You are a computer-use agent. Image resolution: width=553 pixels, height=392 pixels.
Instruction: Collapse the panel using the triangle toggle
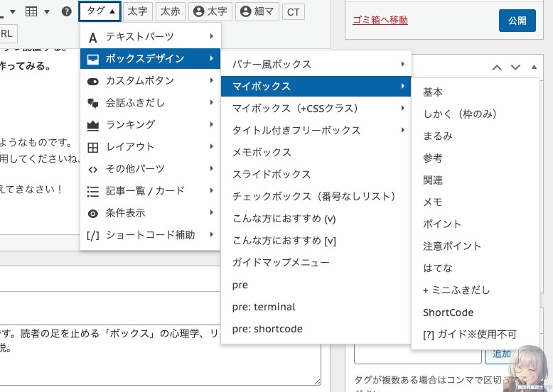click(535, 67)
